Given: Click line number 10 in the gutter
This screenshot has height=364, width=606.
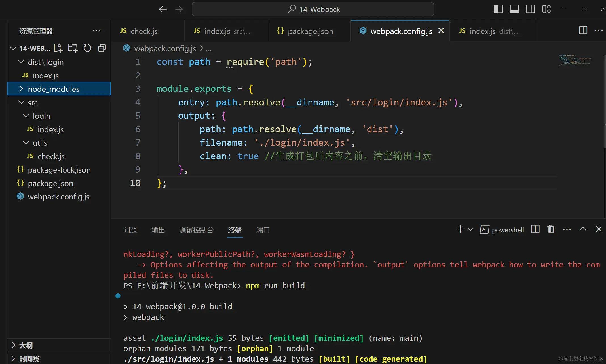Looking at the screenshot, I should coord(135,183).
